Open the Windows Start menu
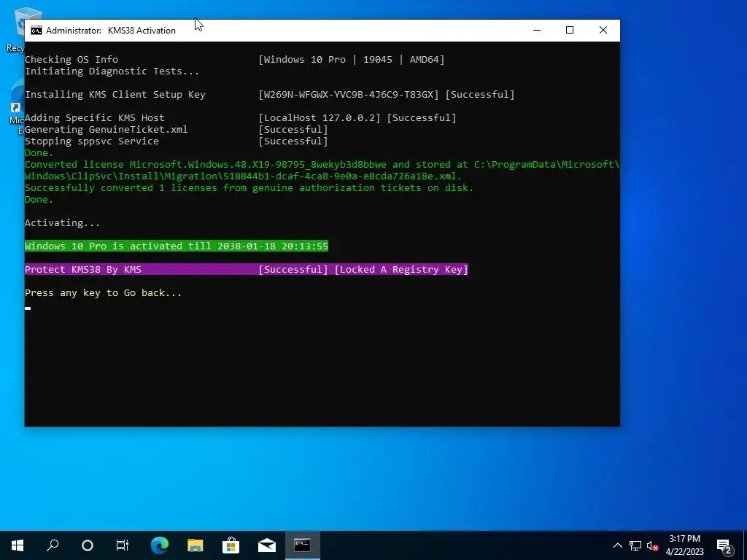Image resolution: width=747 pixels, height=560 pixels. pos(18,545)
